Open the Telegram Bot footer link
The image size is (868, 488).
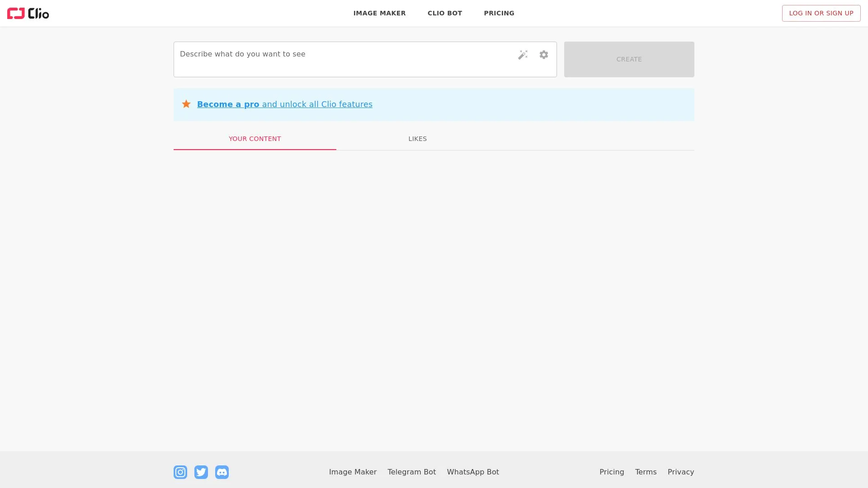[411, 472]
